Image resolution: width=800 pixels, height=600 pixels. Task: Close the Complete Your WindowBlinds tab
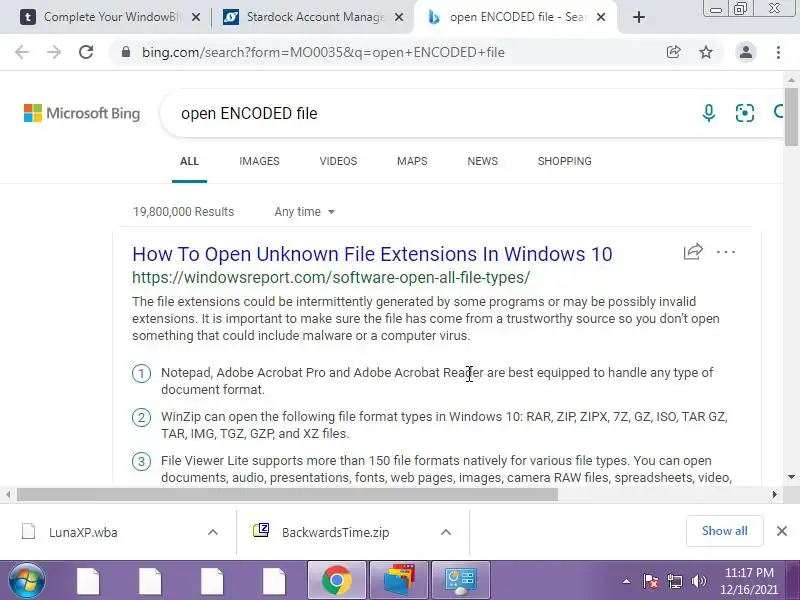[x=196, y=17]
